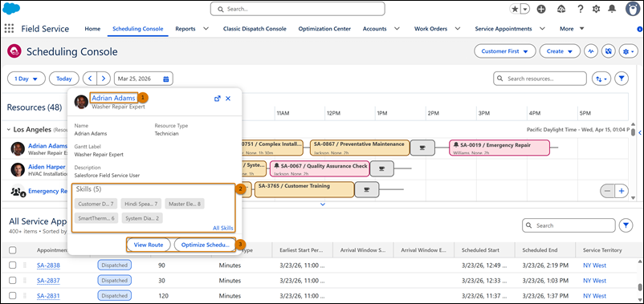Open the App Launcher grid icon
The height and width of the screenshot is (304, 644).
(x=9, y=28)
